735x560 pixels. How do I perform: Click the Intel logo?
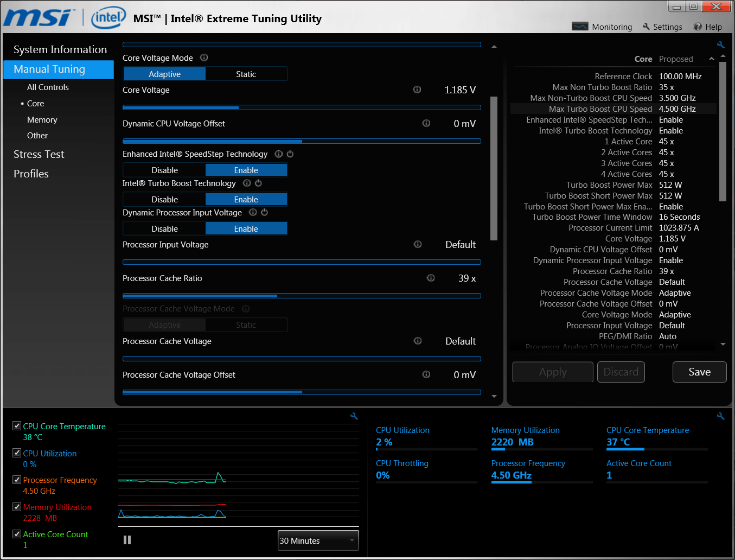point(108,18)
